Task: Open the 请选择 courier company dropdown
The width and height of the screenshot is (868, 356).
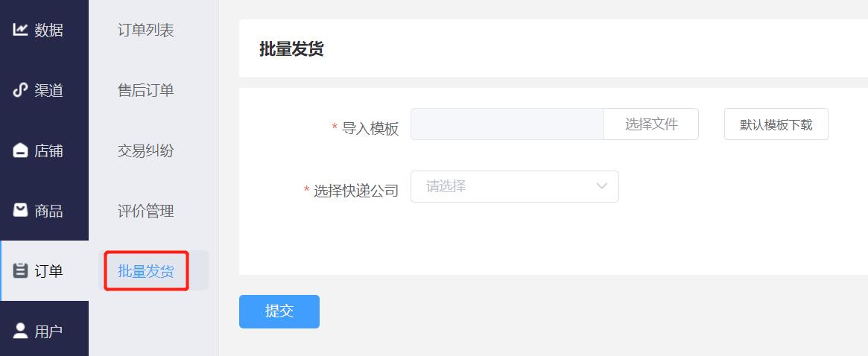Action: (515, 187)
